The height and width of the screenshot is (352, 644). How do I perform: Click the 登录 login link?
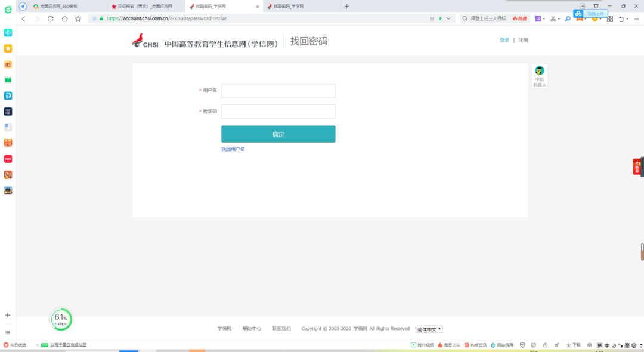[x=504, y=40]
